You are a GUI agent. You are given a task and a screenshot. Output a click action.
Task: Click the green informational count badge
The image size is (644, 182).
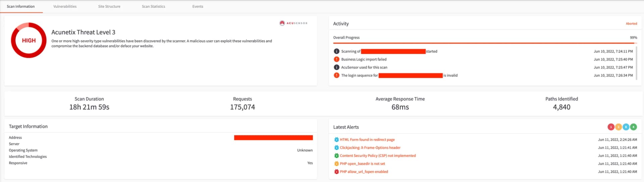[633, 127]
